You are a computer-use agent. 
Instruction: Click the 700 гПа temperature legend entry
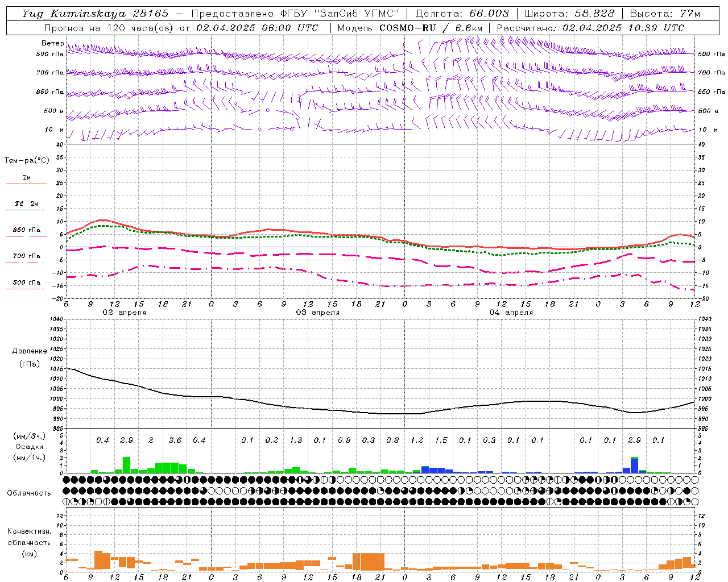[26, 259]
